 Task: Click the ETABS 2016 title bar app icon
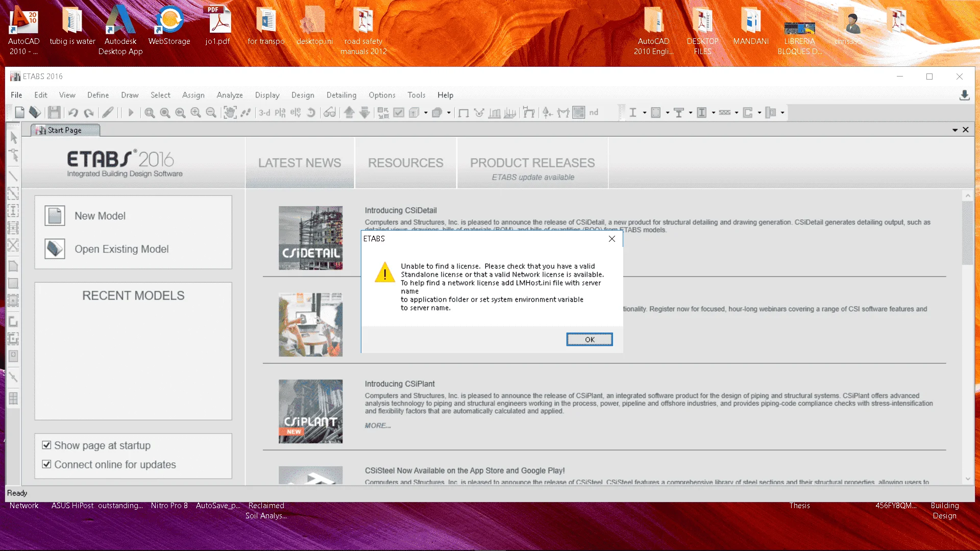coord(15,77)
